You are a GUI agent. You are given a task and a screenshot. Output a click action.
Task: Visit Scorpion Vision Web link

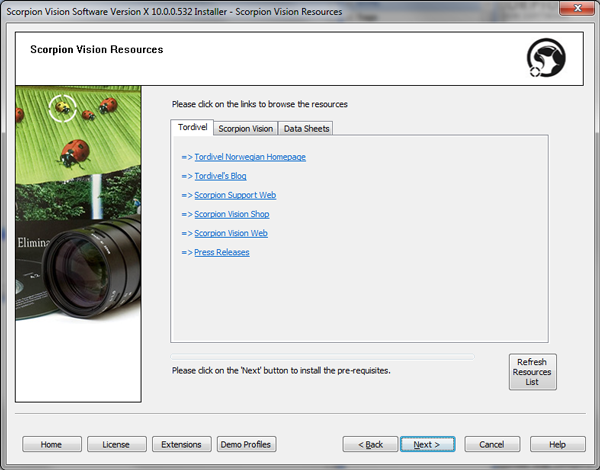click(231, 233)
